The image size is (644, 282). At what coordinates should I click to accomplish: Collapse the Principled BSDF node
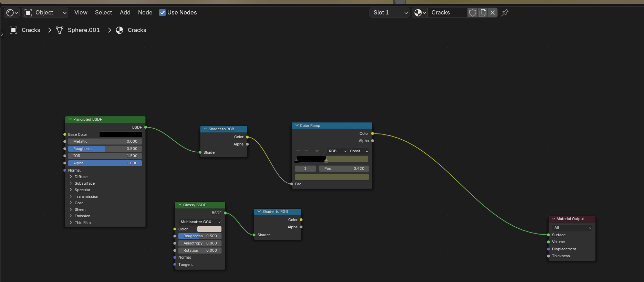tap(70, 119)
